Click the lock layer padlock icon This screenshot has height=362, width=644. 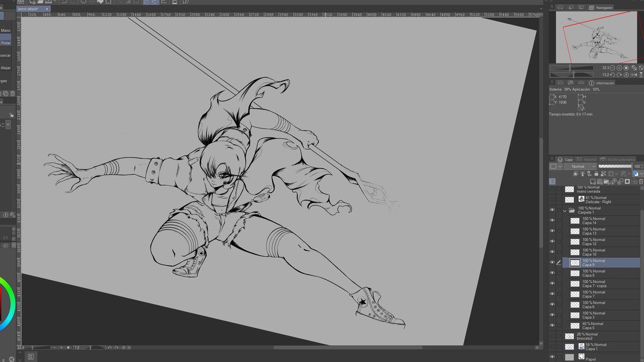pos(596,173)
